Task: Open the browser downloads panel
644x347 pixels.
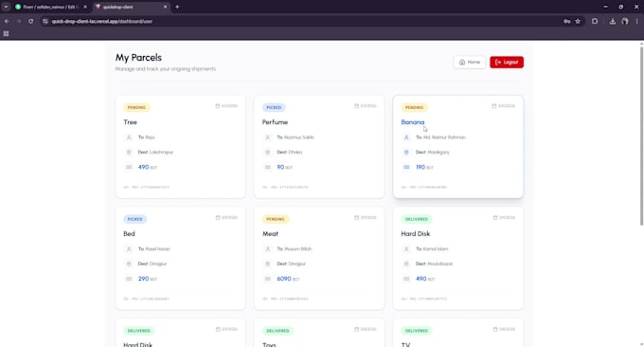Action: click(x=613, y=22)
